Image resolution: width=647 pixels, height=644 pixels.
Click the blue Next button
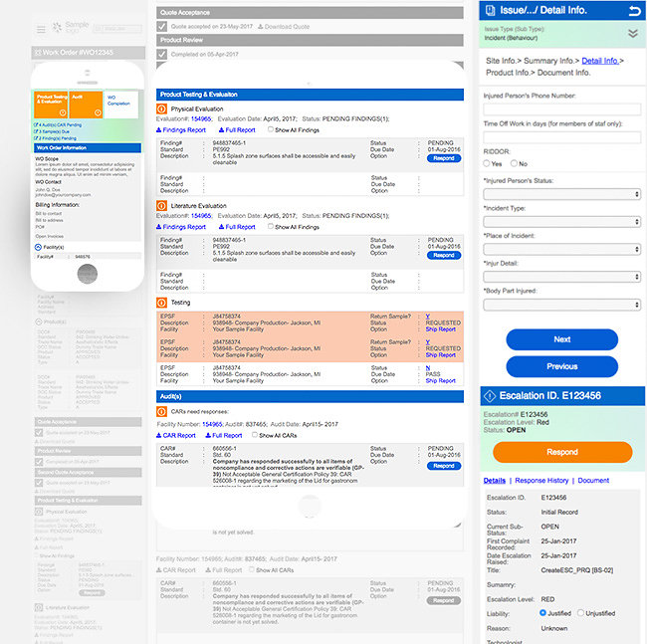pyautogui.click(x=561, y=339)
